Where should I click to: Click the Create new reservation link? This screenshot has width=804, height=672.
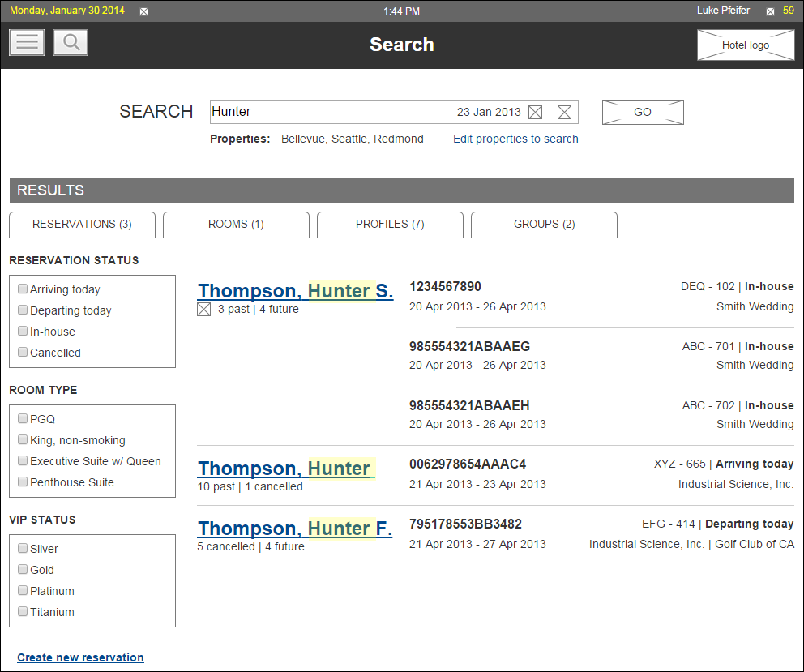click(x=80, y=657)
